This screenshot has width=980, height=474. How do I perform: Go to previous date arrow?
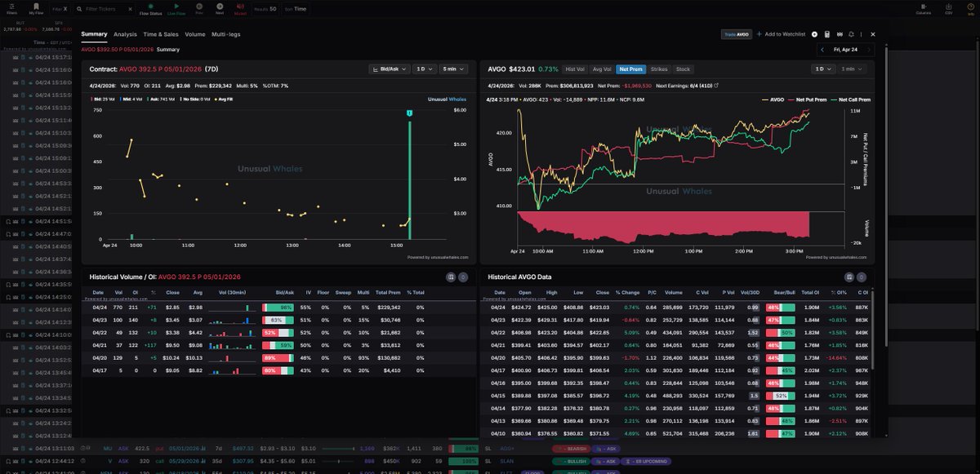pyautogui.click(x=823, y=50)
